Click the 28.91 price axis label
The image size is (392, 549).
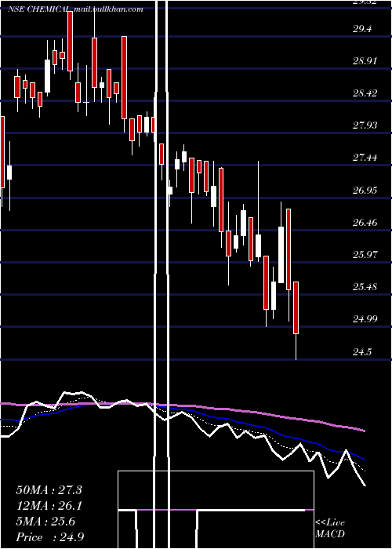click(x=365, y=61)
